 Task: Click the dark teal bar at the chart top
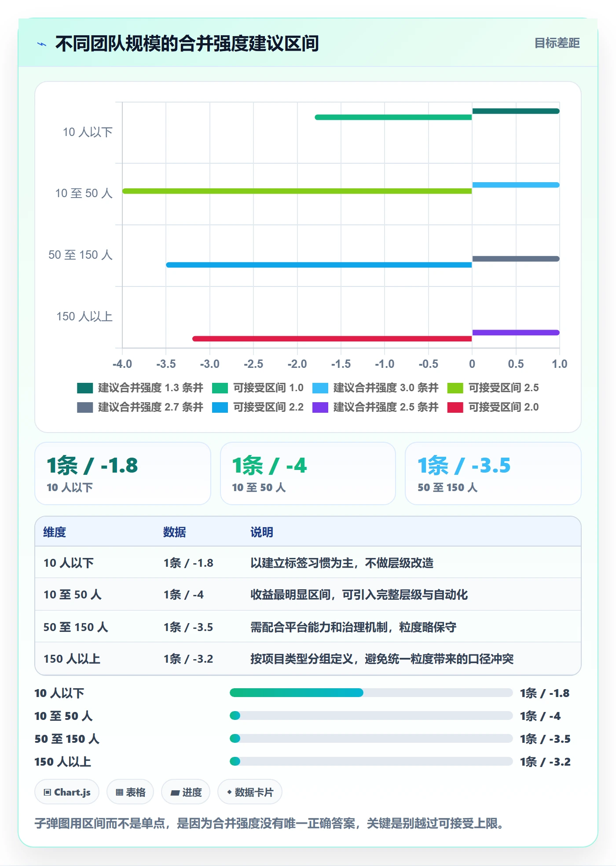pos(516,111)
